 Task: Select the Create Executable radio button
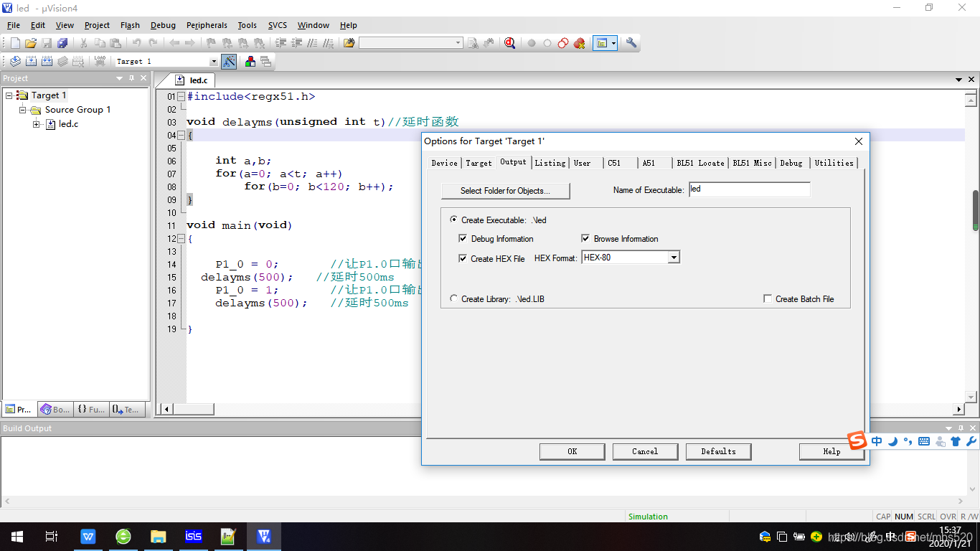tap(453, 220)
